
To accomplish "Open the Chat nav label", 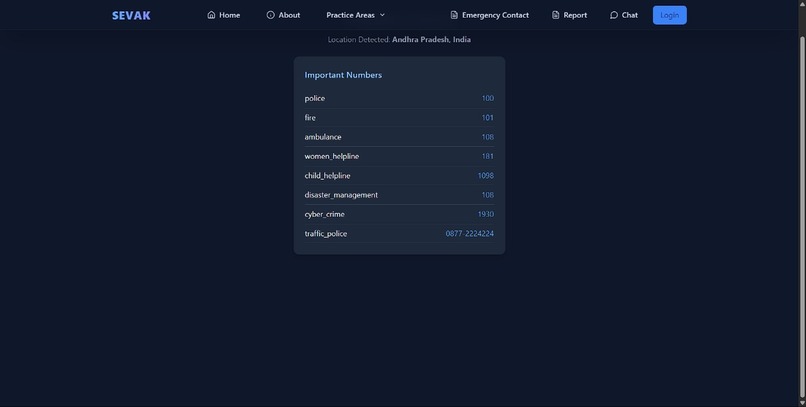I will click(x=630, y=15).
